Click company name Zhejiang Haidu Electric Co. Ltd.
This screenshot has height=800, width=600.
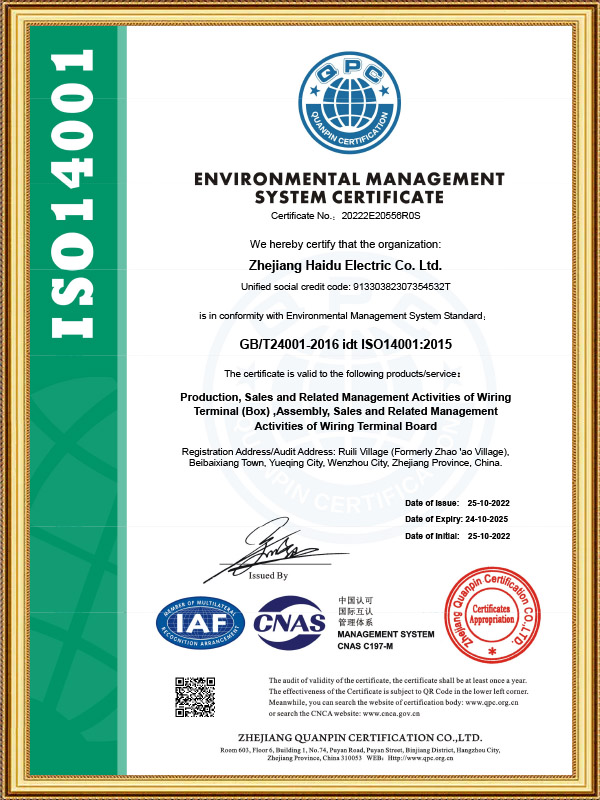coord(345,265)
